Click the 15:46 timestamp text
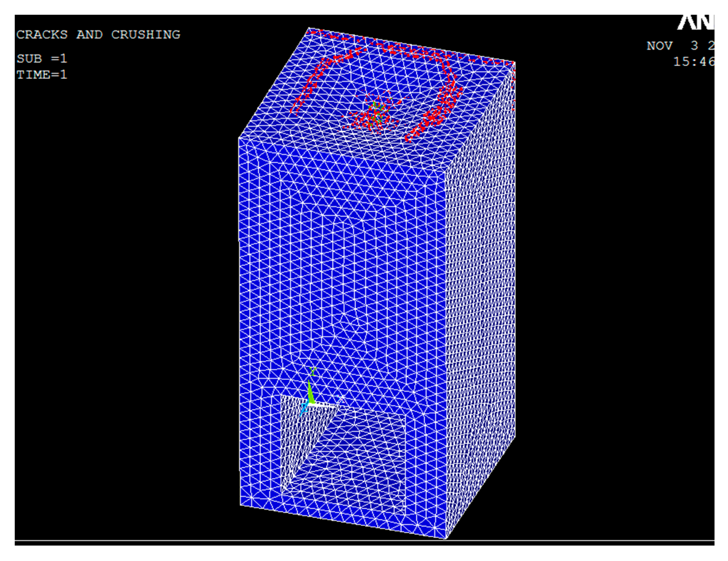Viewport: 728px width, 561px height. tap(693, 61)
